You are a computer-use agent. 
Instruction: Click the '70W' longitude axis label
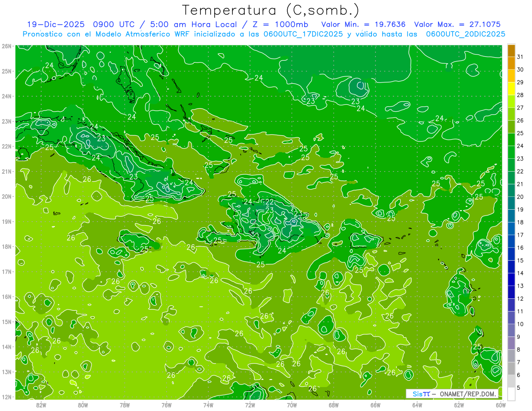(x=292, y=405)
